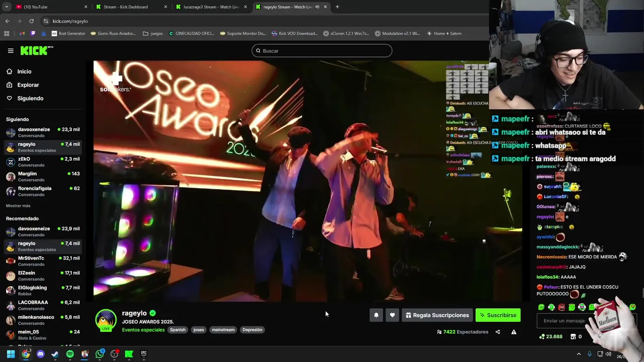
Task: Switch to Stream - Kick Dashboard tab
Action: (x=131, y=7)
